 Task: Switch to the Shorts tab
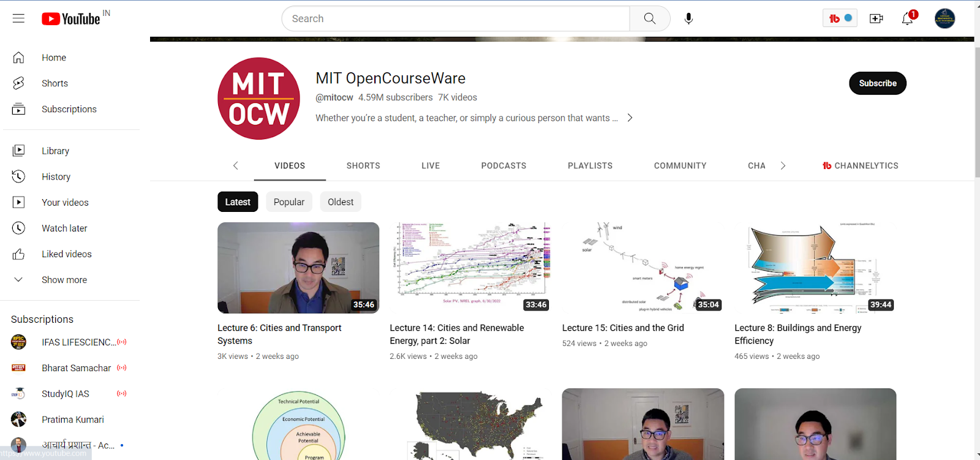(x=363, y=166)
